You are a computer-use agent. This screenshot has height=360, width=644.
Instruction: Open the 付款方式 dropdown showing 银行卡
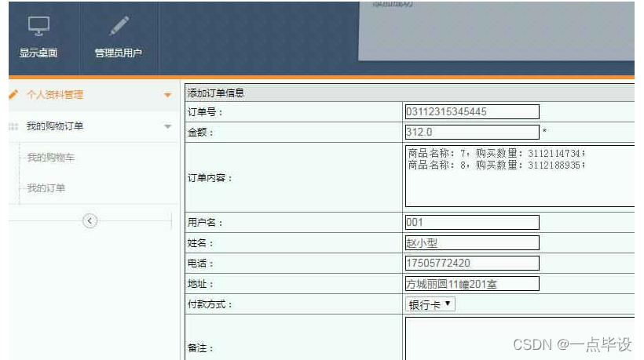click(430, 304)
